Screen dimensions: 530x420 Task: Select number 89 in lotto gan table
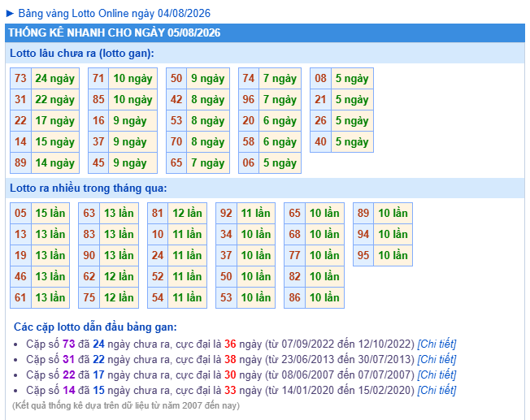tap(20, 162)
